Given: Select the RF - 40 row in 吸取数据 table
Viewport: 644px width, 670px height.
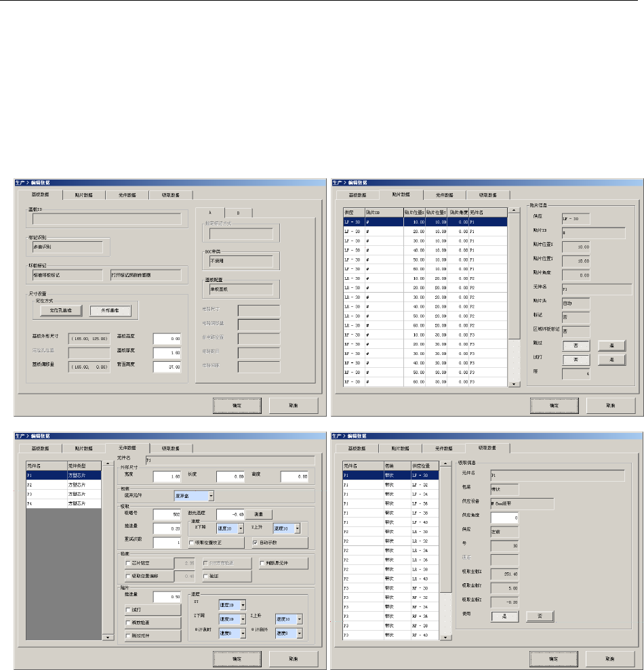Looking at the screenshot, I should click(x=391, y=635).
